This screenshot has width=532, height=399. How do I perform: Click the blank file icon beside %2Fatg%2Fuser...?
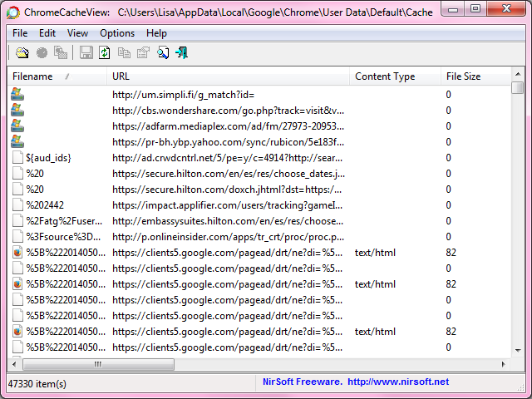coord(17,221)
